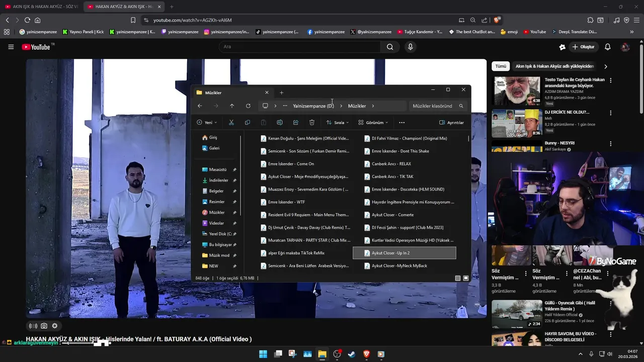Click the Rename icon in Explorer toolbar

click(280, 122)
